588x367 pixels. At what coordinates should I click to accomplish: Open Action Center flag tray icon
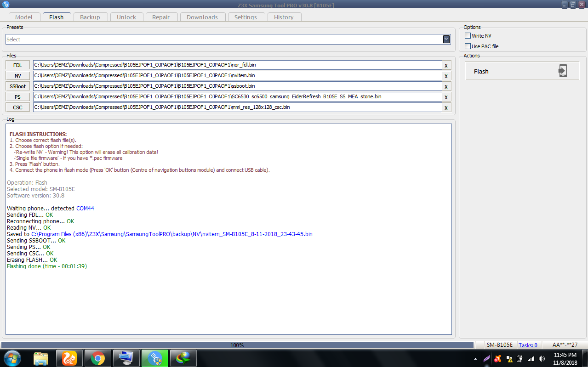[x=508, y=359]
